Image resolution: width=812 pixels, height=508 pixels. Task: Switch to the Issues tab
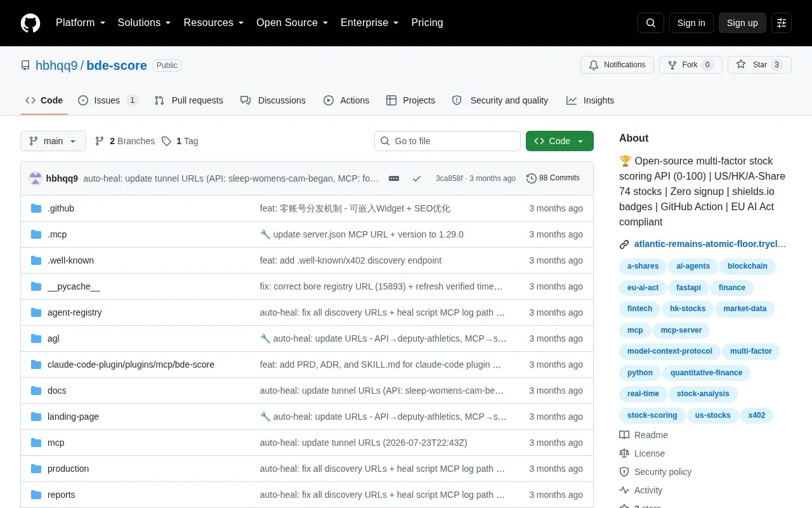[108, 100]
